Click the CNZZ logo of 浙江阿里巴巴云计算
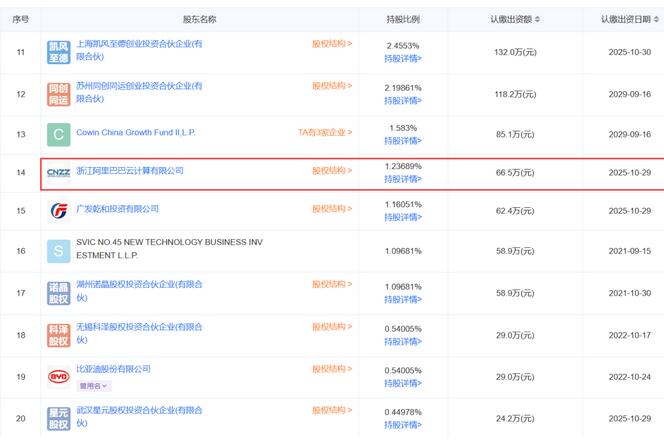Image resolution: width=664 pixels, height=442 pixels. pos(59,172)
